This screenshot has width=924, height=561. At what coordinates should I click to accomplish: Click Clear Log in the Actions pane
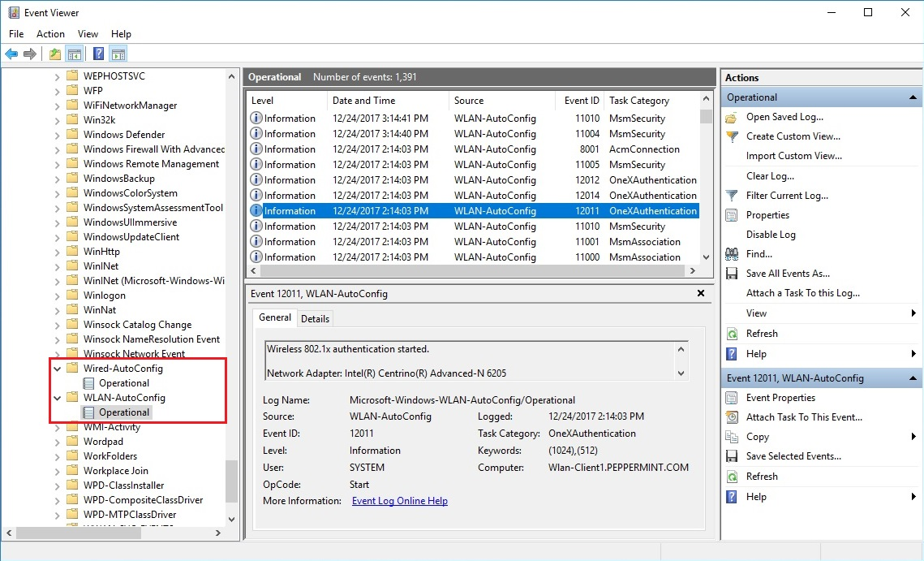click(770, 176)
